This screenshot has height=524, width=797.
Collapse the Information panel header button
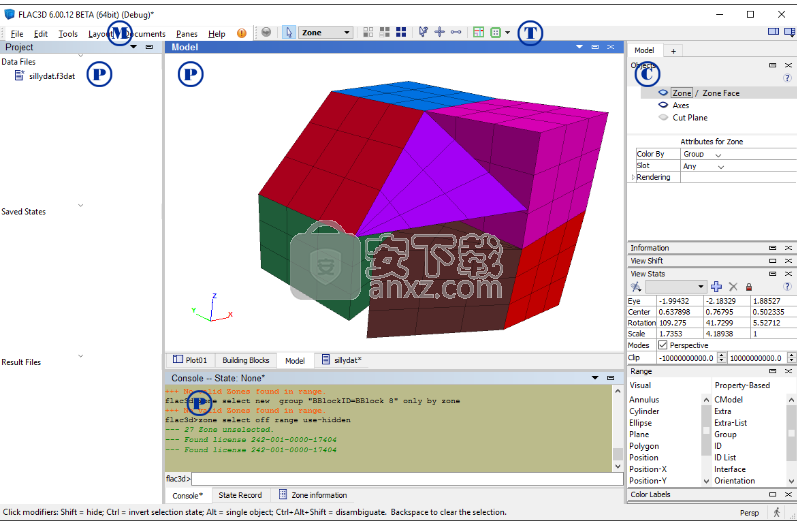(773, 248)
